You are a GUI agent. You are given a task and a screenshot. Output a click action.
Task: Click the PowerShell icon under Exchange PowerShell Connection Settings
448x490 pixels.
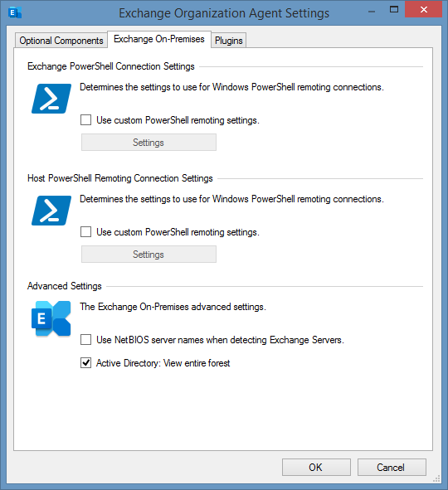[51, 99]
